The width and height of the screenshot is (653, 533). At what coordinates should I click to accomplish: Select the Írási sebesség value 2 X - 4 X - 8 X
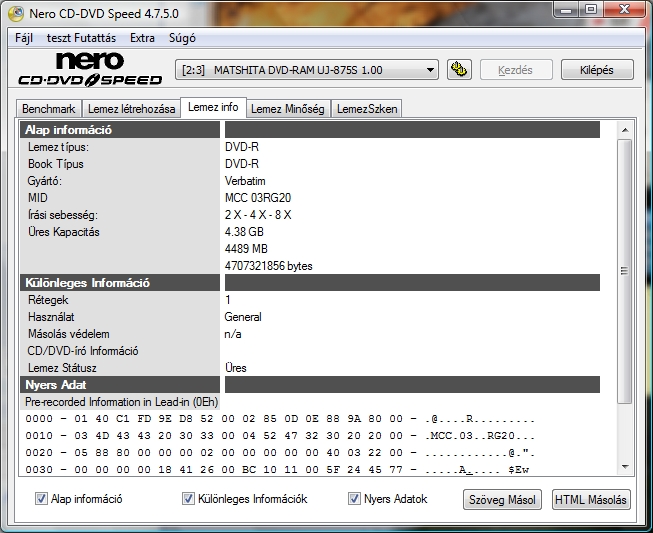258,215
